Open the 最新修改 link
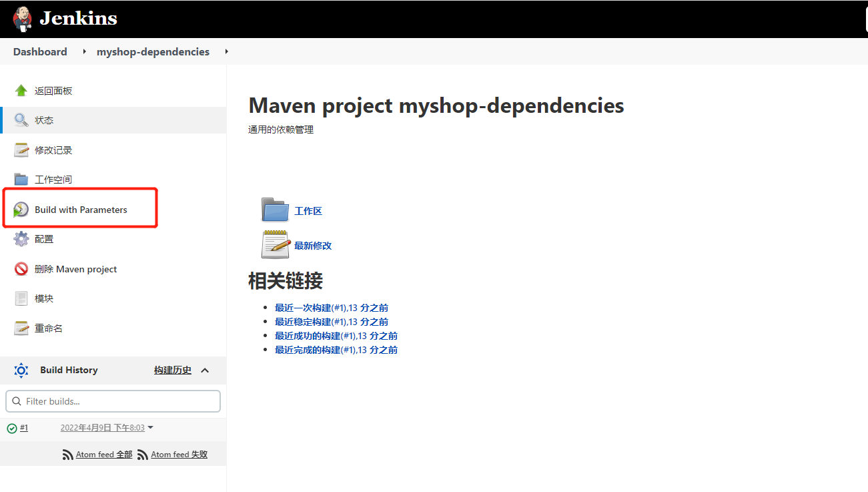The image size is (868, 492). 313,246
